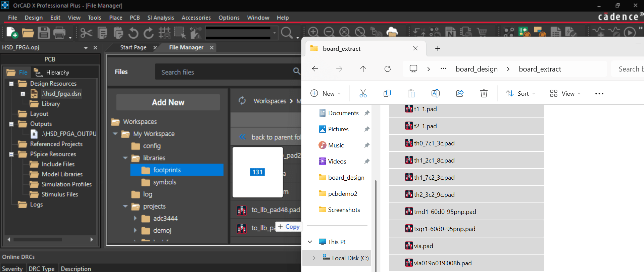Viewport: 644px width, 272px height.
Task: Click the create netlist icon
Action: [451, 32]
